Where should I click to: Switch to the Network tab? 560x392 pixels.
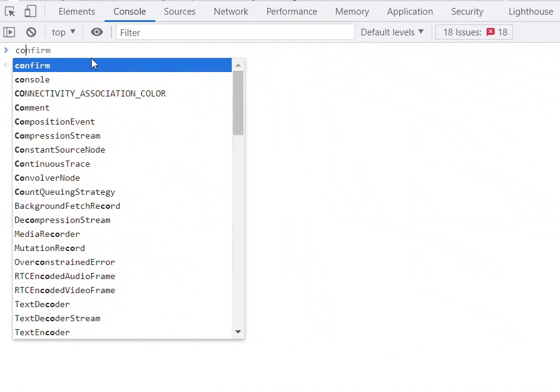pos(230,11)
